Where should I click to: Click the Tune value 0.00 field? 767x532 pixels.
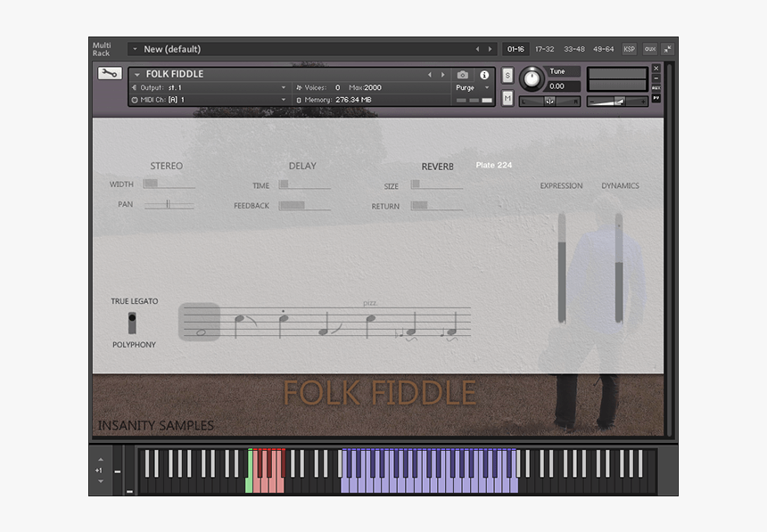click(x=564, y=86)
